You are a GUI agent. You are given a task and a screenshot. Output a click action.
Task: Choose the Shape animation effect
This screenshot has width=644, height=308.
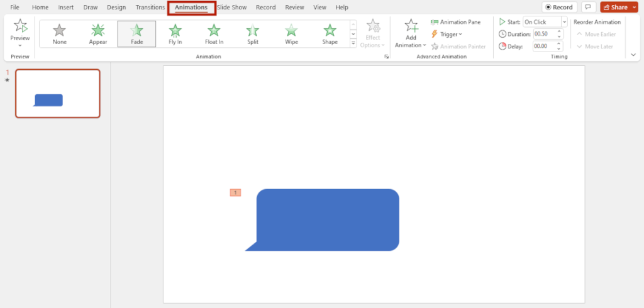click(x=330, y=33)
